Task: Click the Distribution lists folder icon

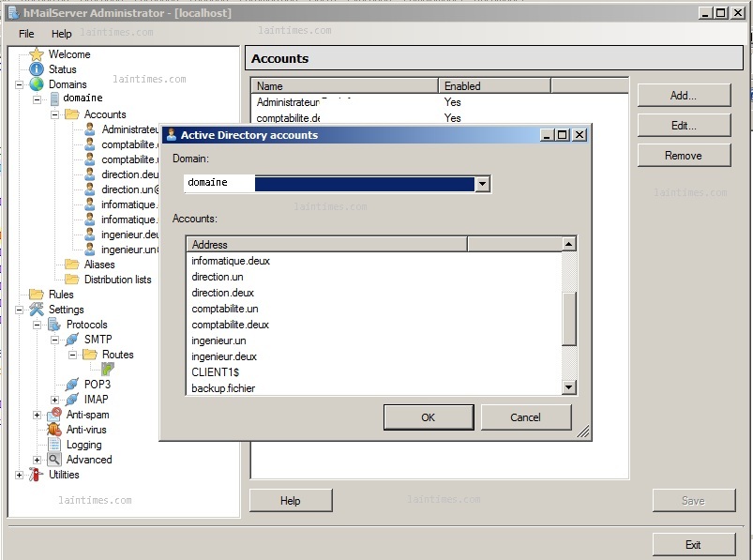Action: [x=72, y=279]
